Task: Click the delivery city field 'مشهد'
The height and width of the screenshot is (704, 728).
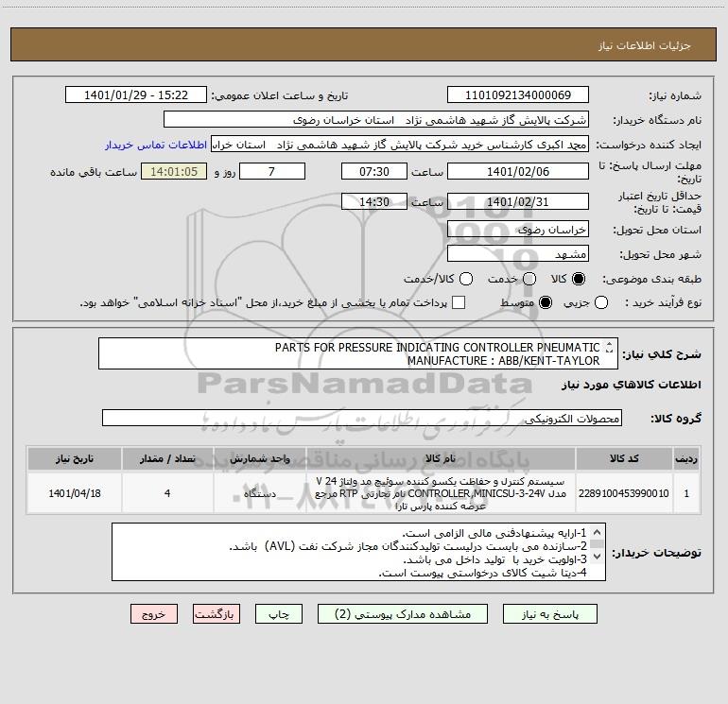Action: tap(518, 253)
